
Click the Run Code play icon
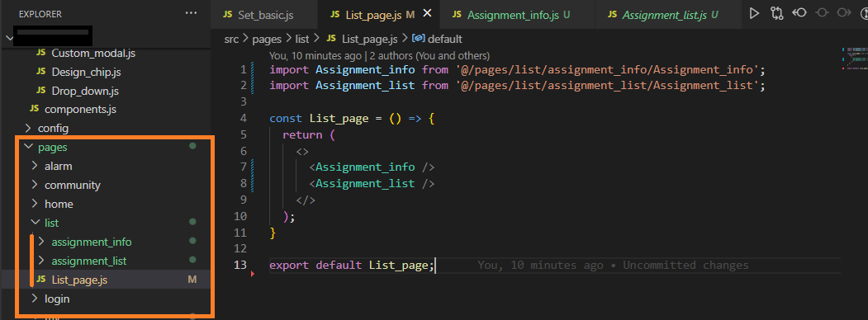point(754,13)
